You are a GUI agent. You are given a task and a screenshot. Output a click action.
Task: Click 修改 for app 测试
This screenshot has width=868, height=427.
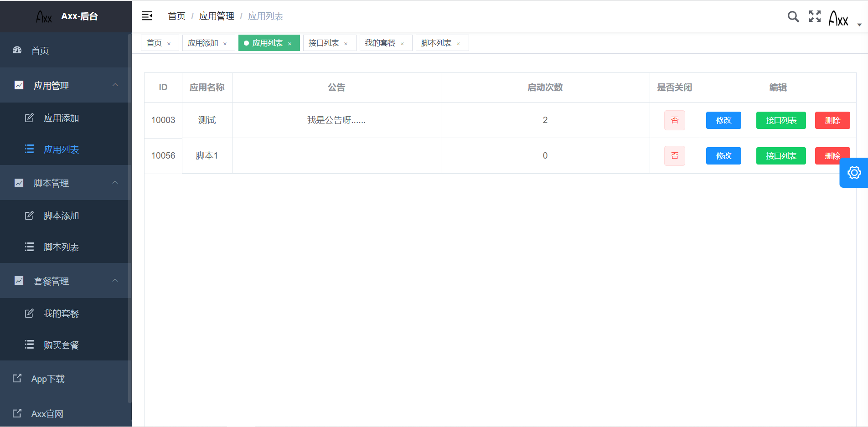point(723,120)
